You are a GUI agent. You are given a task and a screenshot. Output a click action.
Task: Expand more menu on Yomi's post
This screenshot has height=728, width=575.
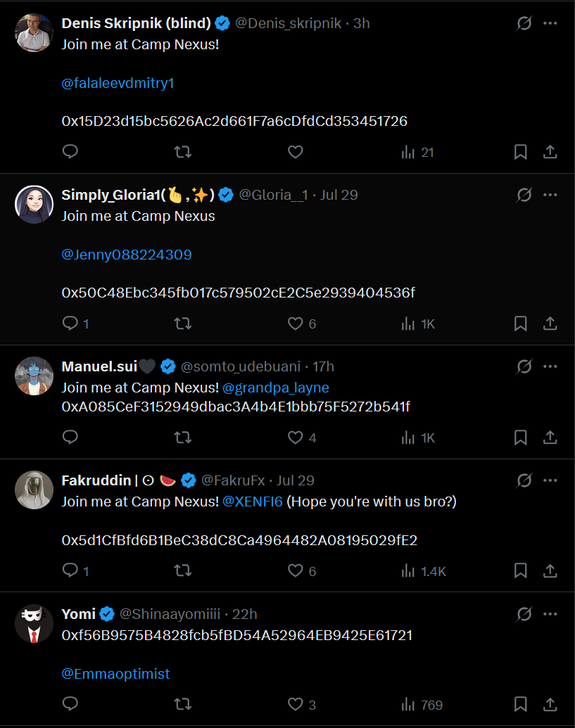click(x=550, y=614)
